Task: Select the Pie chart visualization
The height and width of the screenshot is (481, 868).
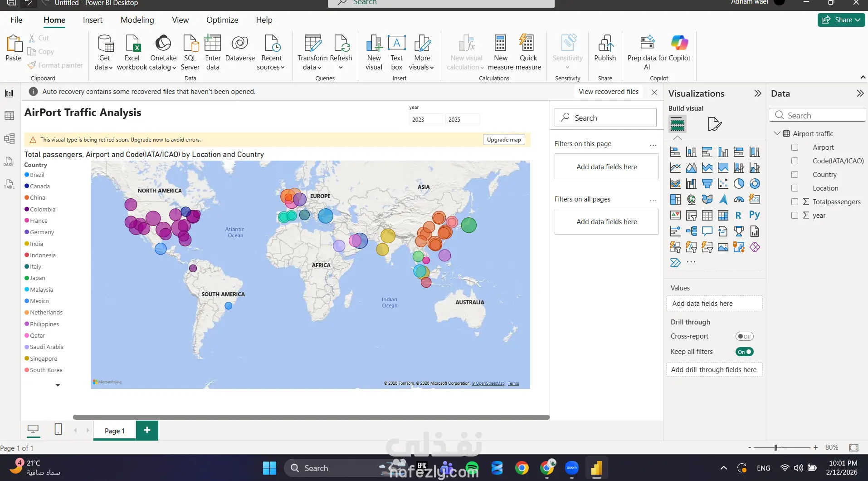Action: click(x=739, y=184)
